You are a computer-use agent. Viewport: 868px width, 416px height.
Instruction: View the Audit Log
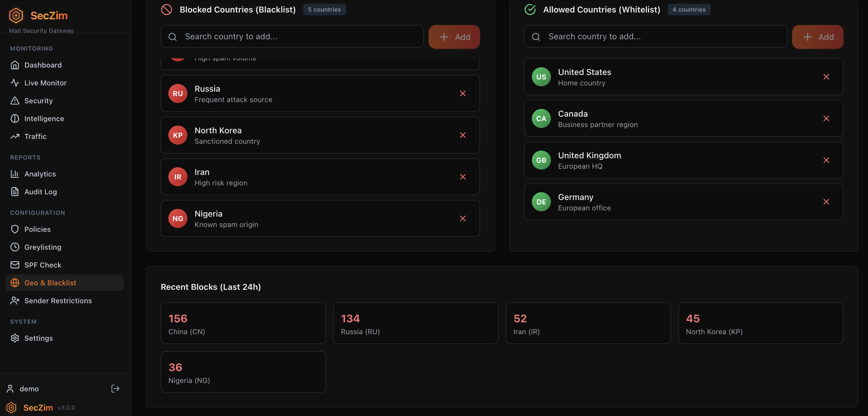coord(40,191)
